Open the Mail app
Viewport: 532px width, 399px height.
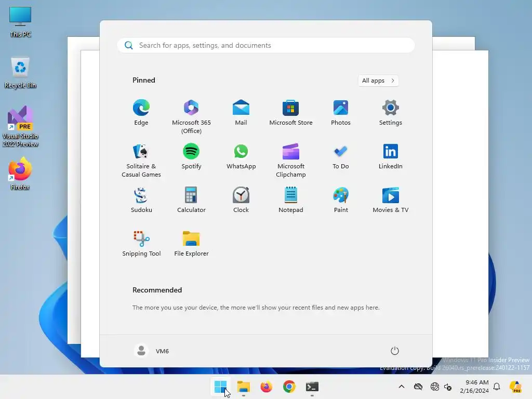pyautogui.click(x=241, y=113)
